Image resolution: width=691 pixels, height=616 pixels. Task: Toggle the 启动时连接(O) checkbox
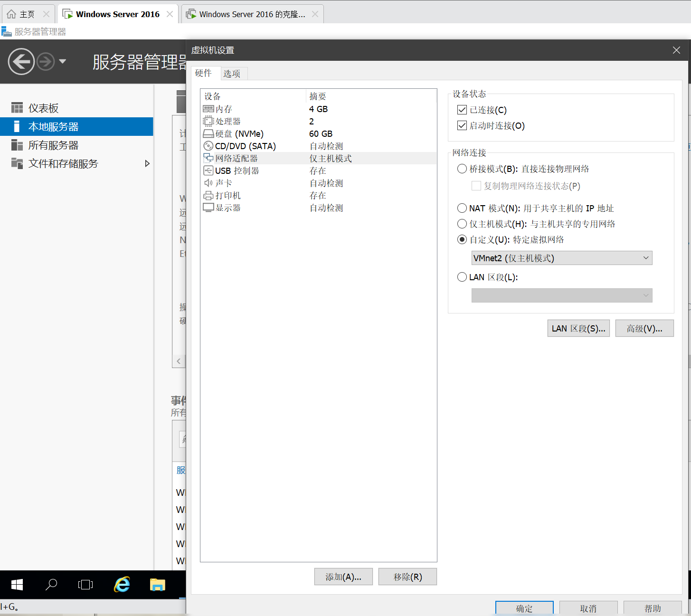point(462,125)
